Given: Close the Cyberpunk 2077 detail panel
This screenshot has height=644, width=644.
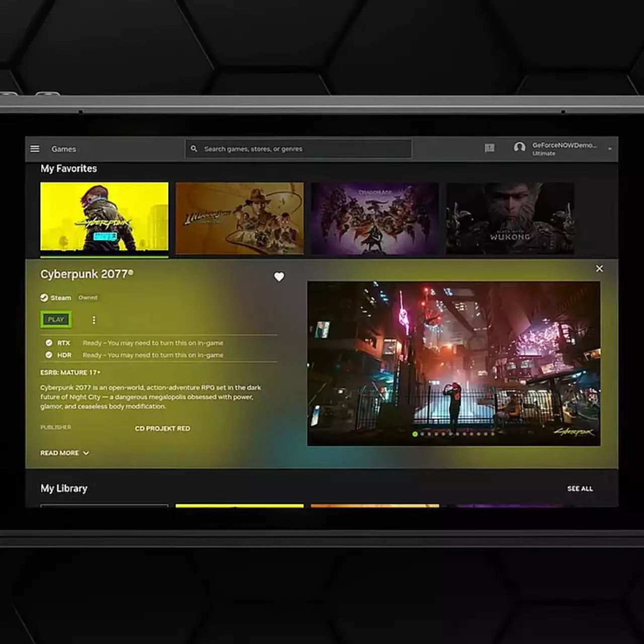Looking at the screenshot, I should click(x=599, y=268).
